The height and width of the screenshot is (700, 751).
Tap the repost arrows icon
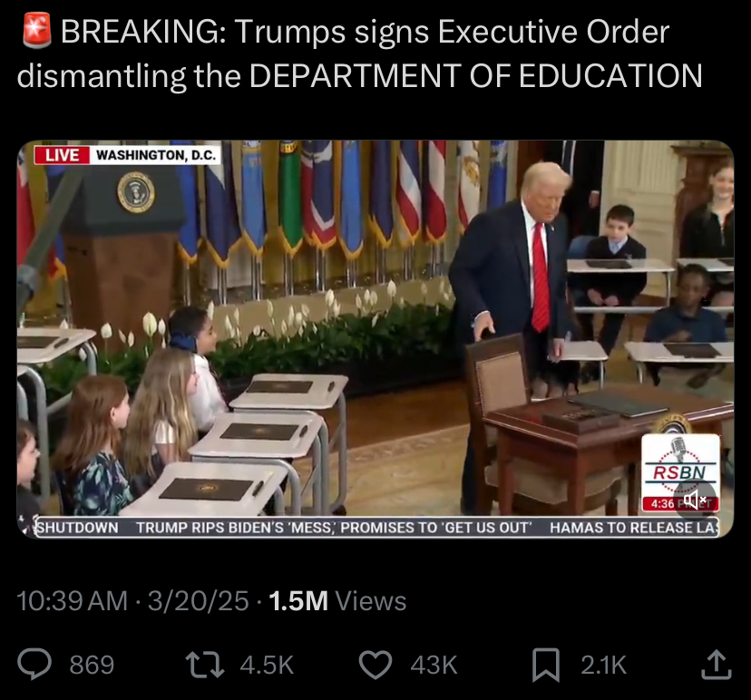[x=204, y=665]
